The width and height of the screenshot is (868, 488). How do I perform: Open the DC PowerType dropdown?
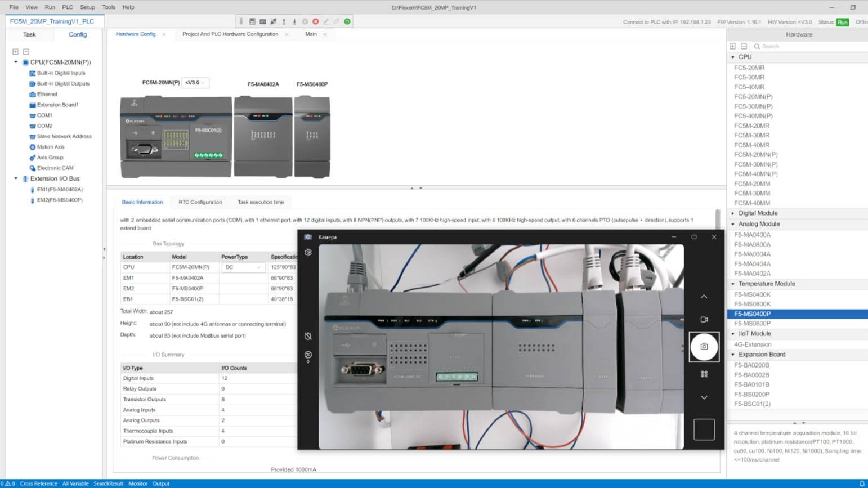click(243, 267)
